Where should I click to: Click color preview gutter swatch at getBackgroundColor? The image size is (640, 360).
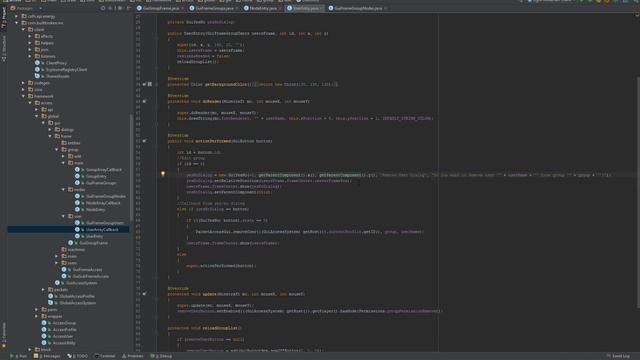pos(150,84)
